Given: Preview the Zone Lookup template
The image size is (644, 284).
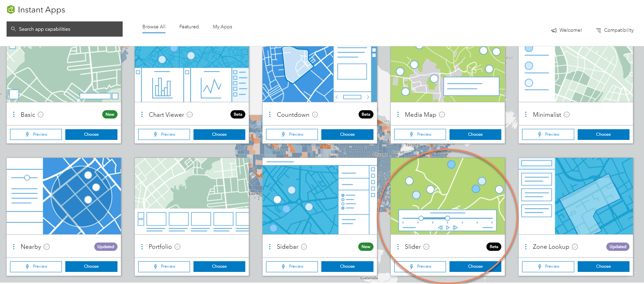Looking at the screenshot, I should [548, 266].
